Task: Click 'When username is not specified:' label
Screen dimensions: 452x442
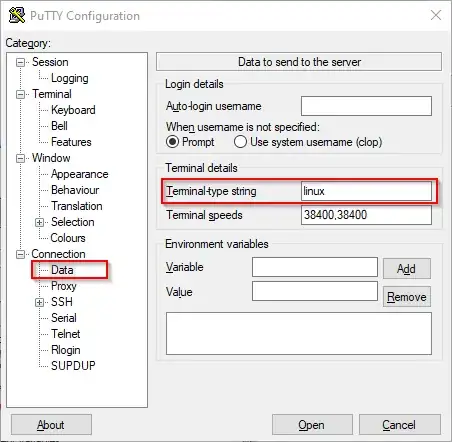Action: (243, 127)
